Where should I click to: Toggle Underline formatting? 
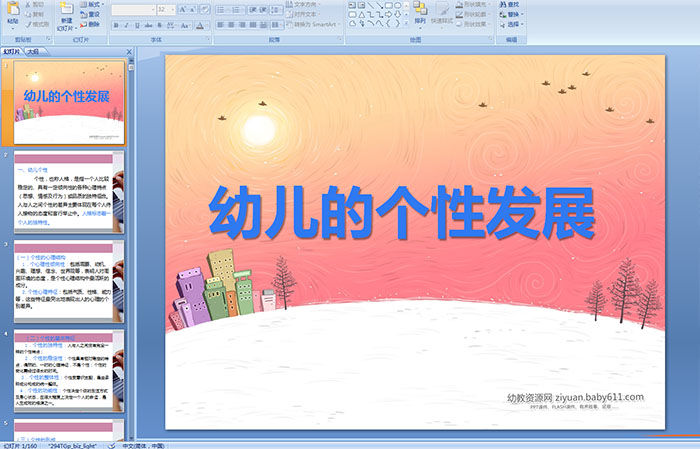click(x=137, y=25)
